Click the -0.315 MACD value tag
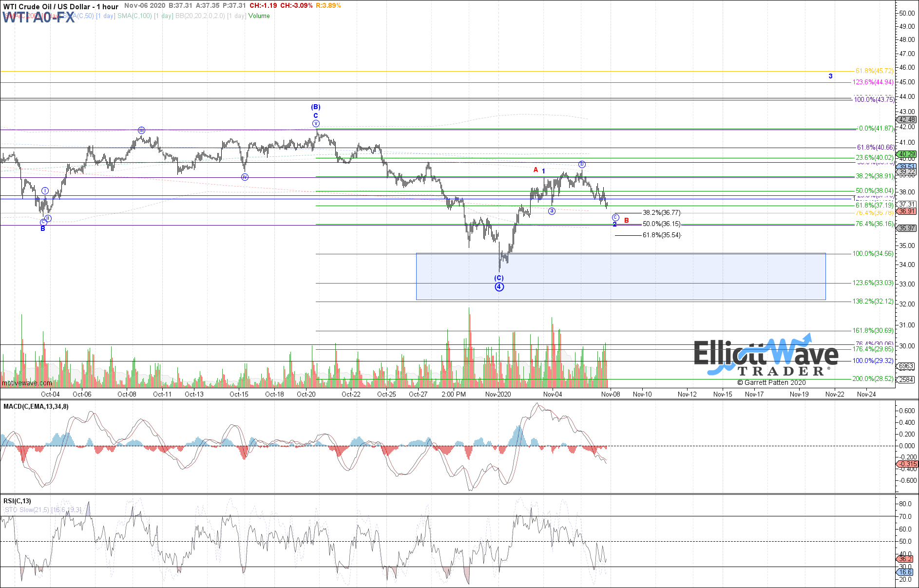Screen dimensions: 919x588 (907, 464)
